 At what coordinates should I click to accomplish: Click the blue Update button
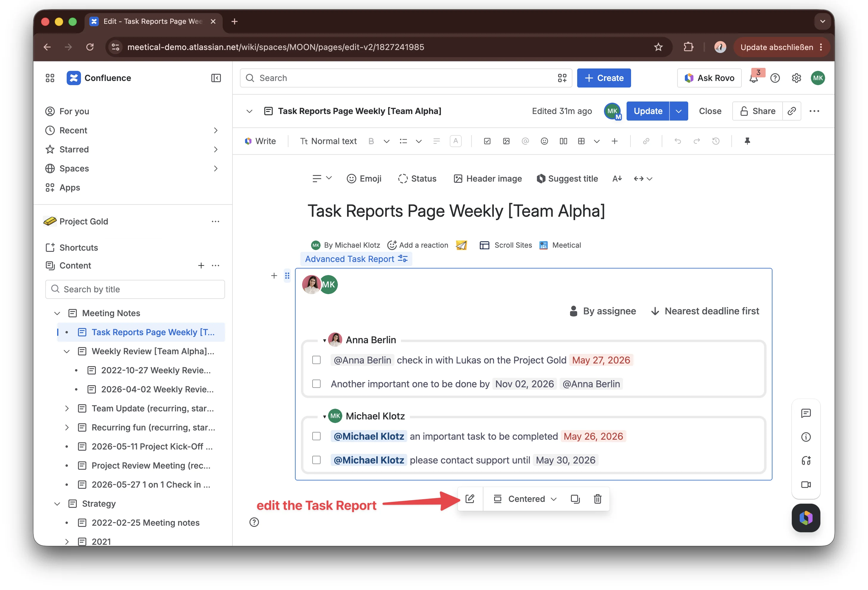point(648,111)
